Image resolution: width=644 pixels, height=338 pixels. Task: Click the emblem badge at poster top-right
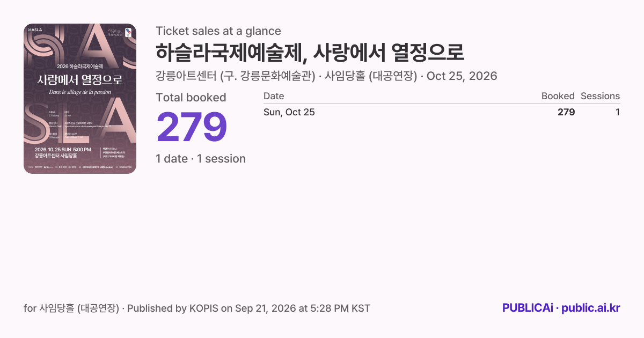[128, 32]
